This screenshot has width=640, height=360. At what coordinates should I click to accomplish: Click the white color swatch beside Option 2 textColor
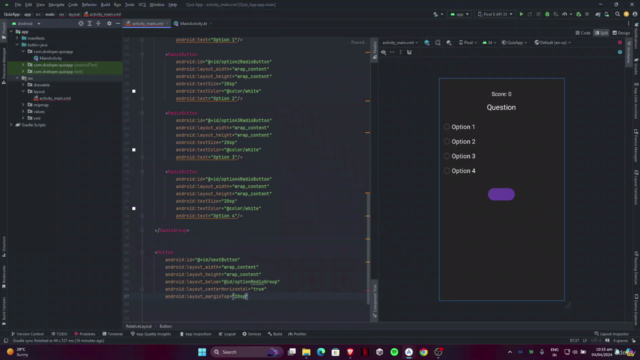(134, 91)
